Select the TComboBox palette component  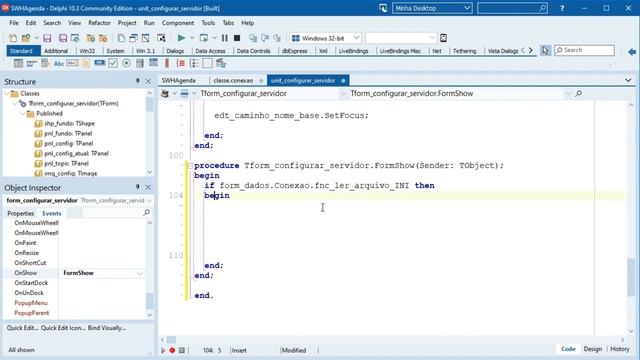click(153, 63)
